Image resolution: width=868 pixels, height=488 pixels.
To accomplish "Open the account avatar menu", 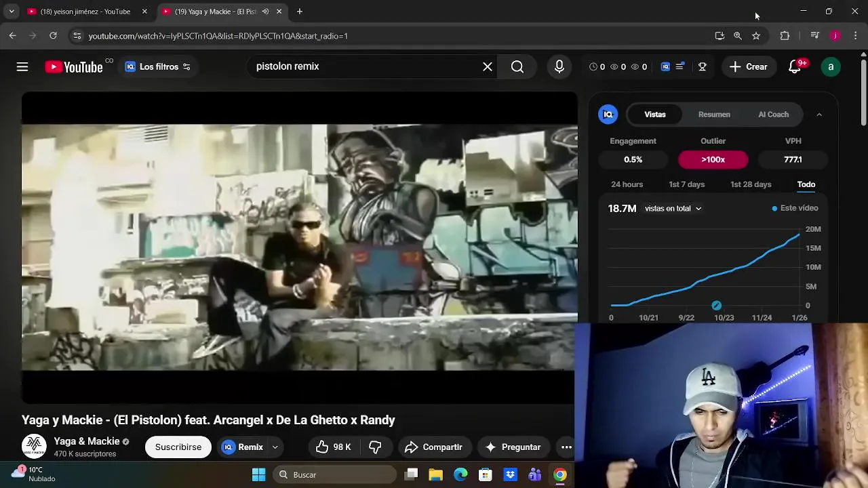I will click(831, 66).
